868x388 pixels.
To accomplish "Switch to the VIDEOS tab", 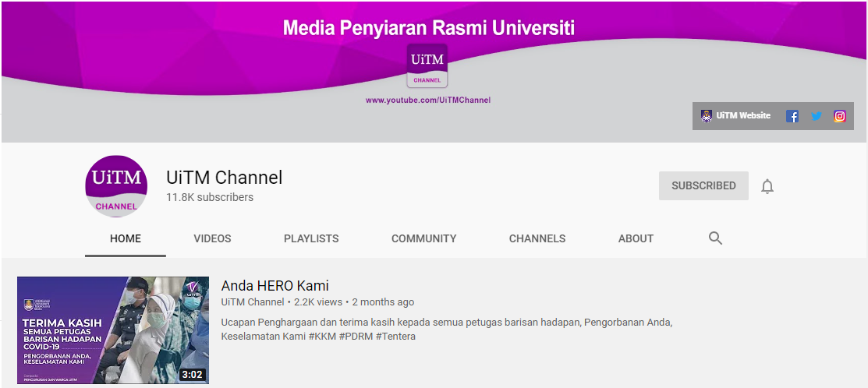I will pyautogui.click(x=213, y=238).
